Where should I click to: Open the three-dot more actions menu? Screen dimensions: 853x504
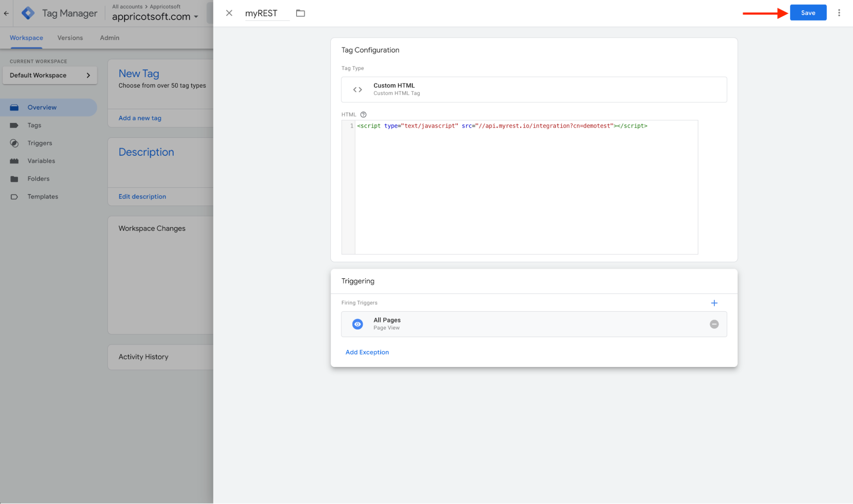pos(839,13)
